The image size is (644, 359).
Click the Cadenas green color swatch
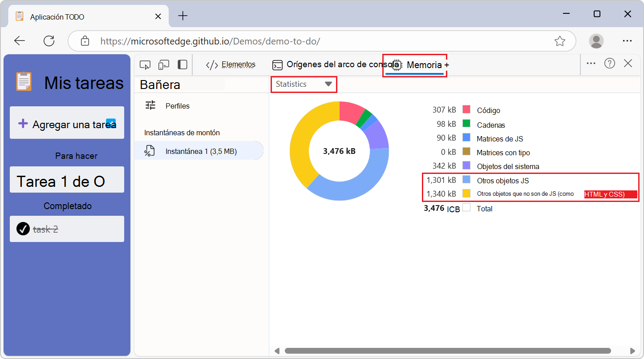tap(466, 124)
